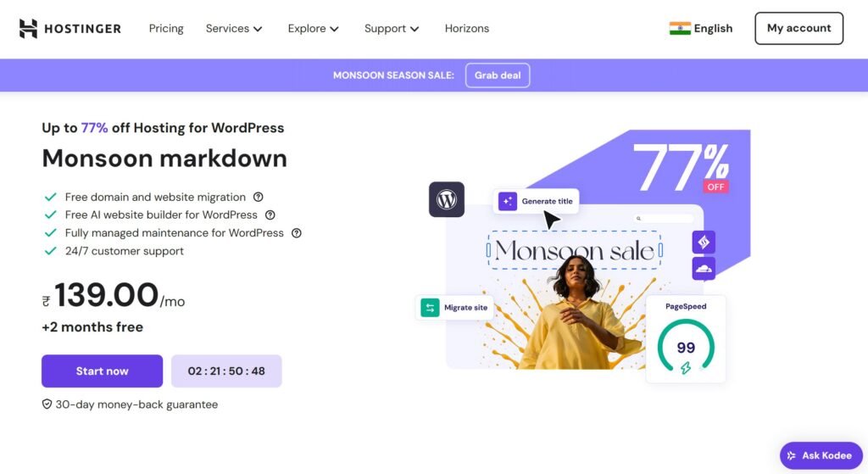Show info for free domain and migration
Screen dimensions: 868x474
pyautogui.click(x=258, y=197)
